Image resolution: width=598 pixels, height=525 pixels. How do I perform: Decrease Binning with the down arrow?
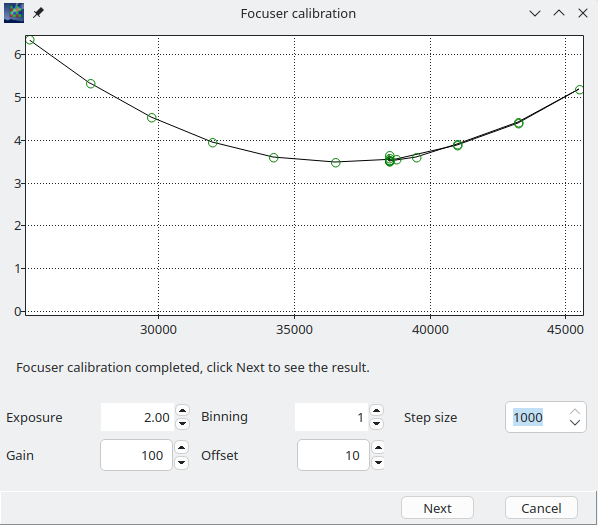click(377, 424)
